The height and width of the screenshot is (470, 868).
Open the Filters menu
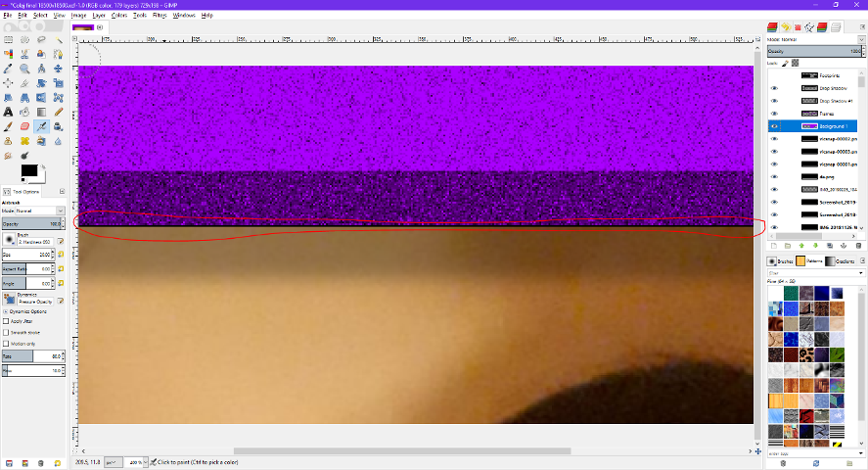[160, 16]
